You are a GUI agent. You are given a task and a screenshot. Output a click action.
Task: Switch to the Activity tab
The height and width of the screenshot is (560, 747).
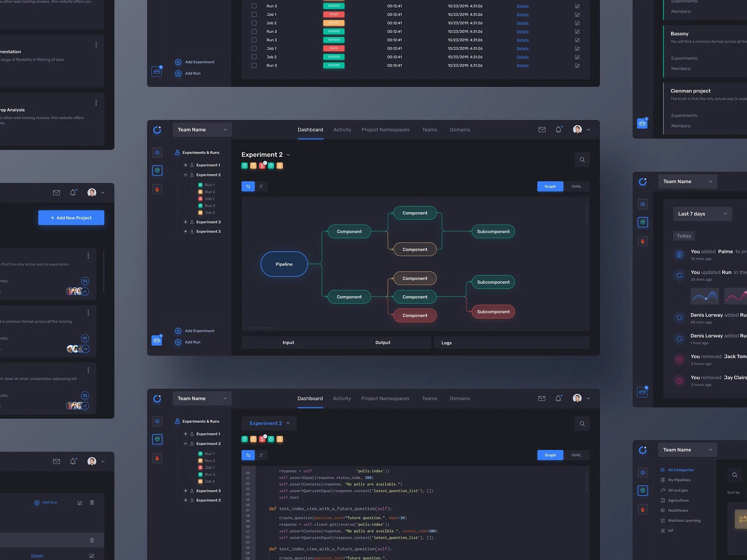click(x=342, y=129)
